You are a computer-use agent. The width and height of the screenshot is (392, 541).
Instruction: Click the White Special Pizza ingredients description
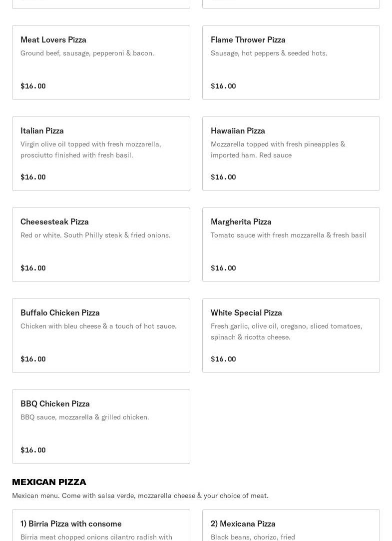[286, 331]
